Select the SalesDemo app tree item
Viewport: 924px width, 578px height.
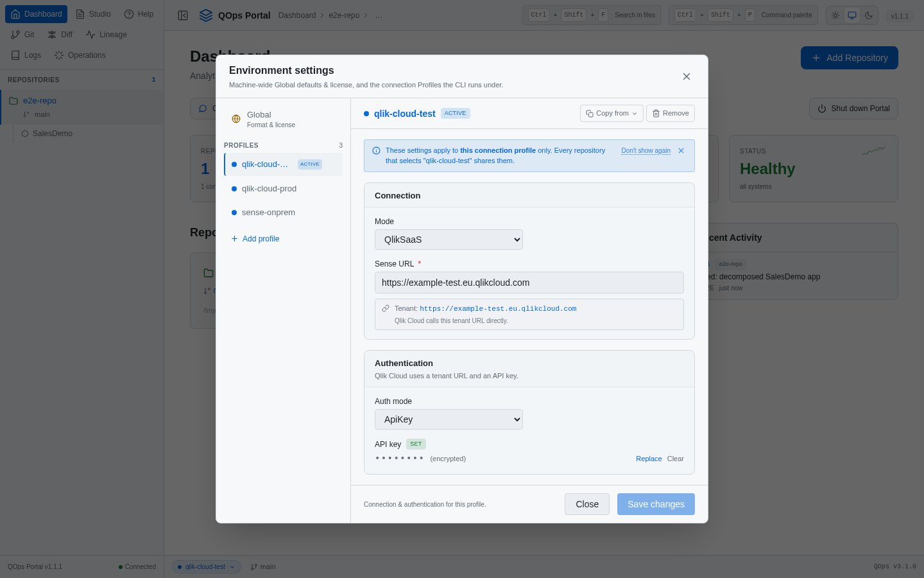pyautogui.click(x=53, y=134)
